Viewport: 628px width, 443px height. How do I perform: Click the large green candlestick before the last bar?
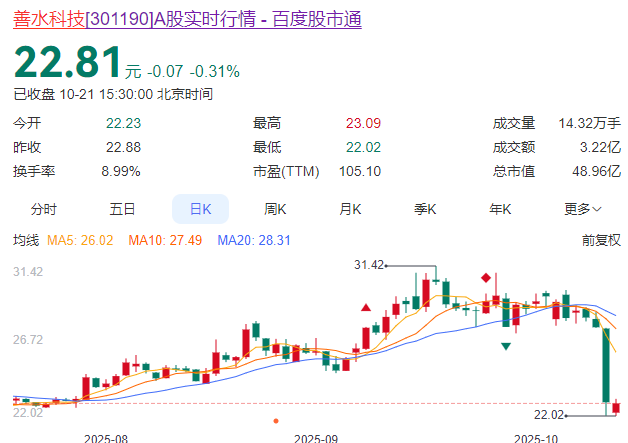606,365
